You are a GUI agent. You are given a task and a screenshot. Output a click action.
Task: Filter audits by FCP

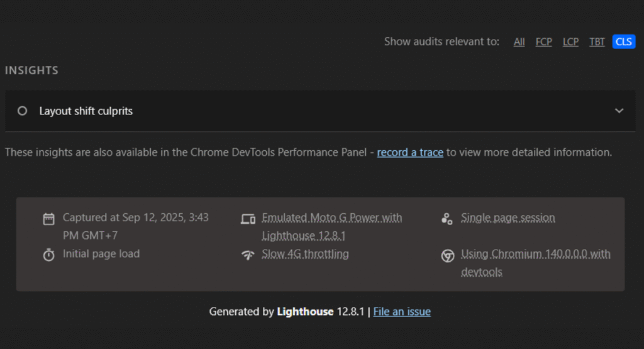[543, 42]
